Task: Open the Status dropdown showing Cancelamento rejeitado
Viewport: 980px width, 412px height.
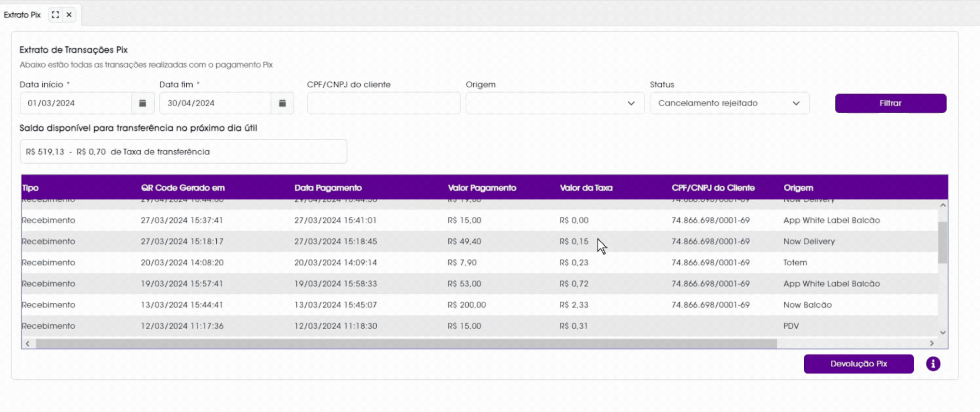Action: point(729,103)
